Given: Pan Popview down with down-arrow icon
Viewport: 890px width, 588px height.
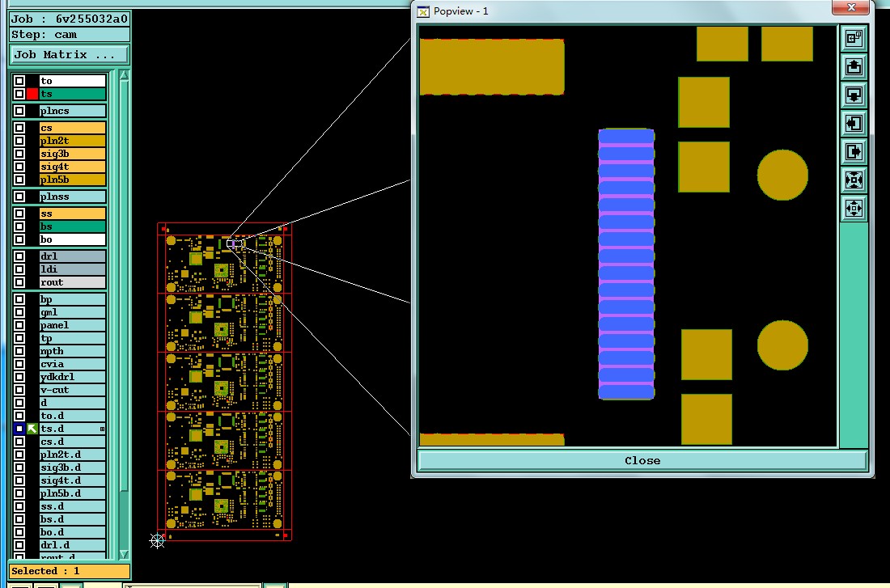Looking at the screenshot, I should [x=854, y=95].
